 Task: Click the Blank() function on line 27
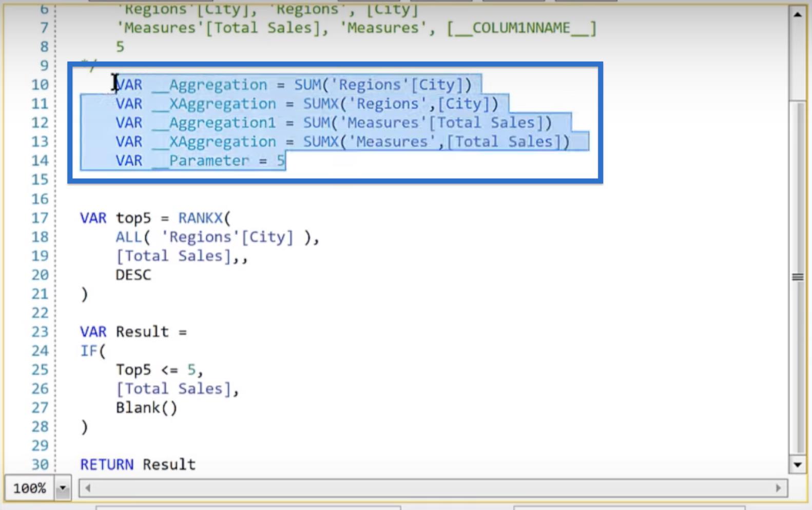point(146,408)
